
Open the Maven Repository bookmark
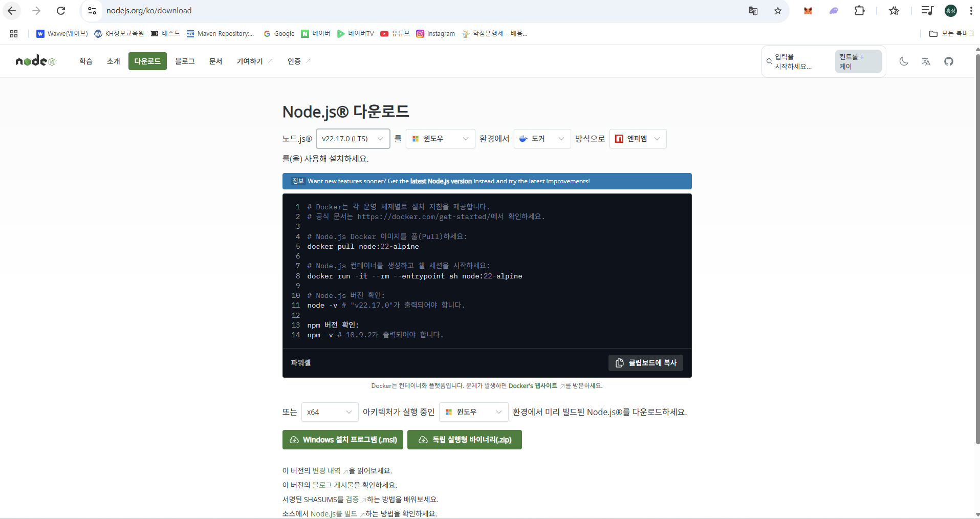coord(220,34)
